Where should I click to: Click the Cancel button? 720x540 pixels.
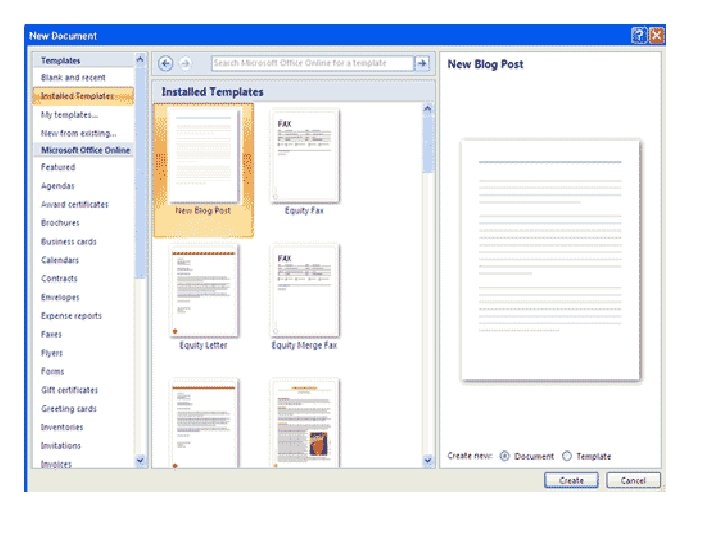[x=633, y=480]
